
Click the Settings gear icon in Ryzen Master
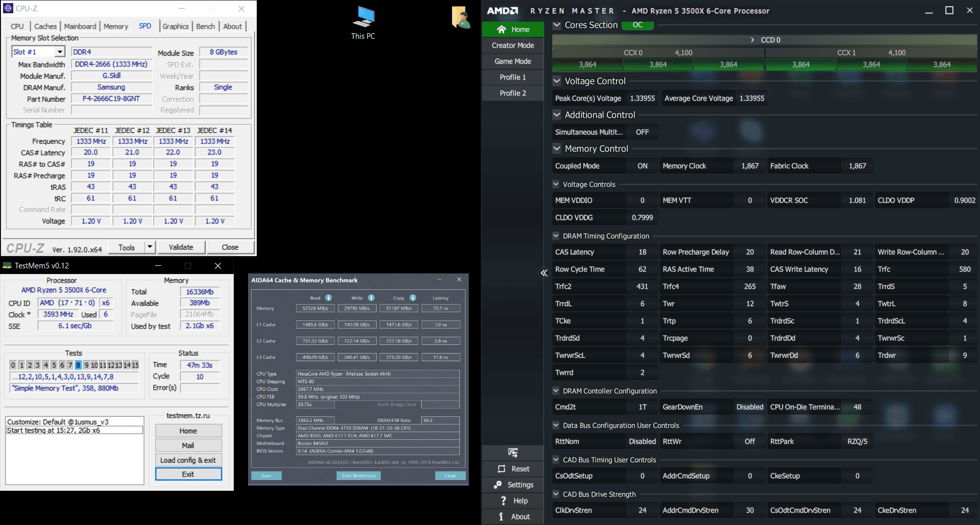tap(498, 485)
